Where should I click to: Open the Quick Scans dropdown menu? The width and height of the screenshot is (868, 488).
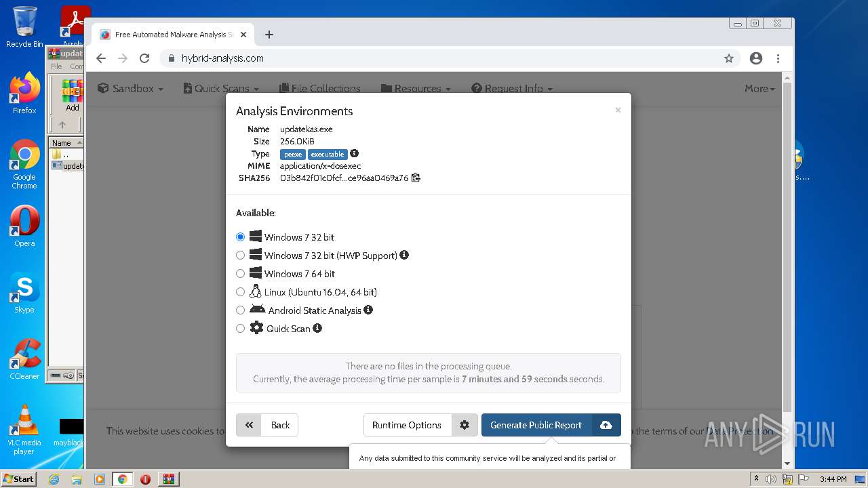[221, 88]
